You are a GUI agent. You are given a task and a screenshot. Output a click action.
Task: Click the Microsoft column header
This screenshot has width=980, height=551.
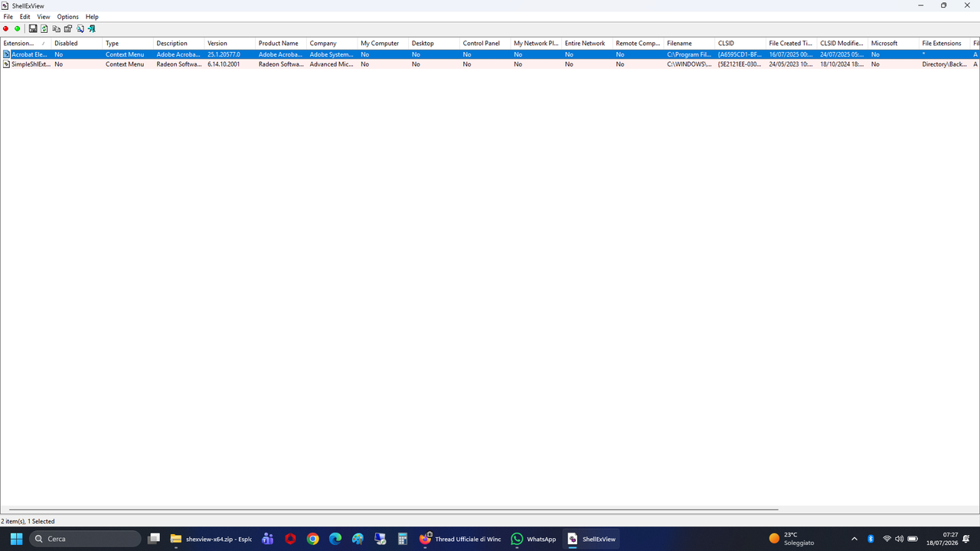pyautogui.click(x=893, y=44)
